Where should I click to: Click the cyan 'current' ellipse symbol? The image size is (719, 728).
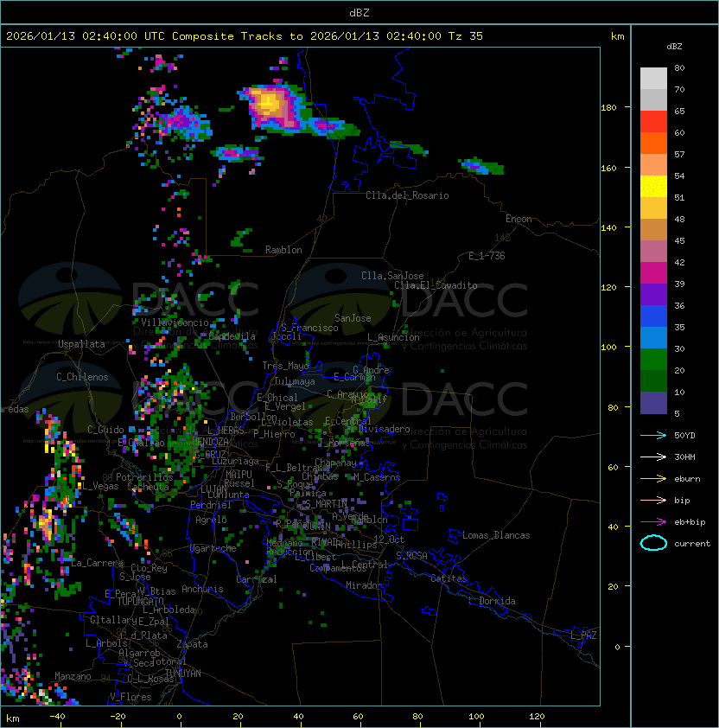(x=653, y=543)
